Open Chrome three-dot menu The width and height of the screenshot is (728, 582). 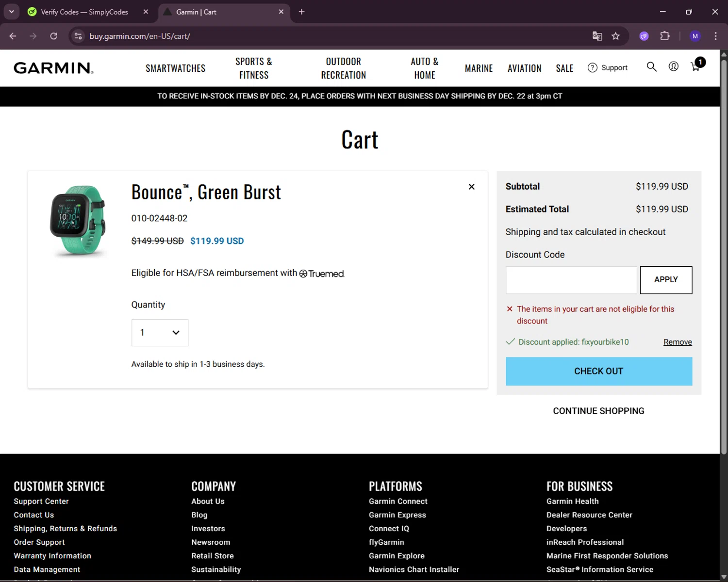click(x=715, y=36)
